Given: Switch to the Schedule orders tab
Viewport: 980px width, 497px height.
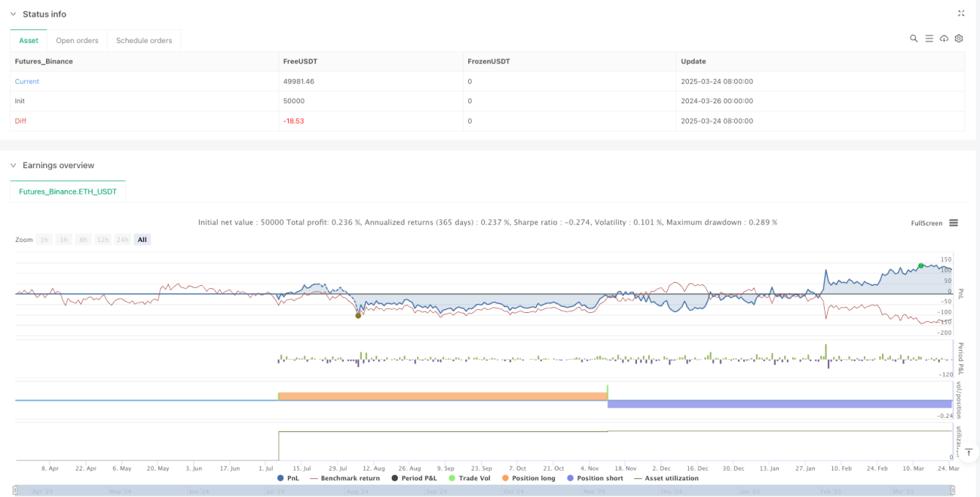Looking at the screenshot, I should (x=144, y=41).
